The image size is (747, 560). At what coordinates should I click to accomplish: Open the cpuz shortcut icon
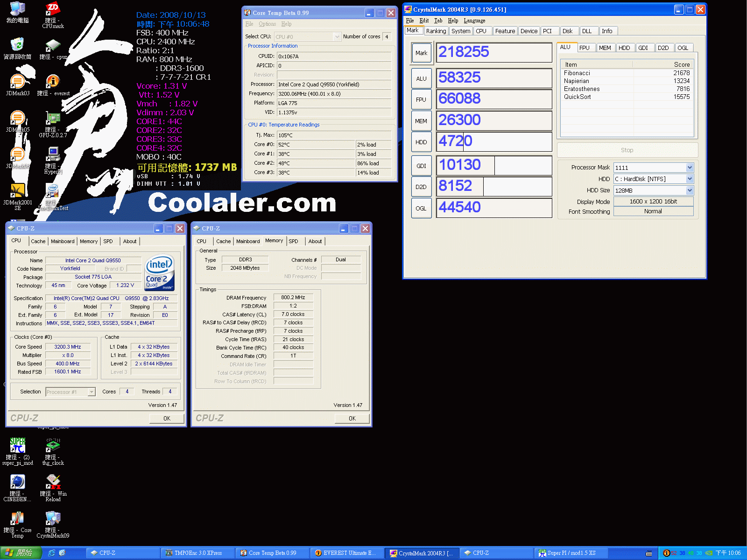tap(53, 49)
